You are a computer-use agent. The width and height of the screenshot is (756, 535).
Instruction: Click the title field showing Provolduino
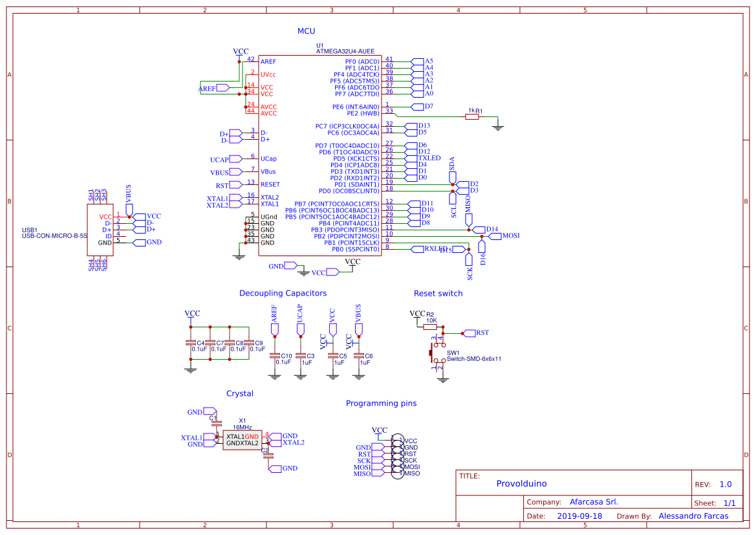521,483
